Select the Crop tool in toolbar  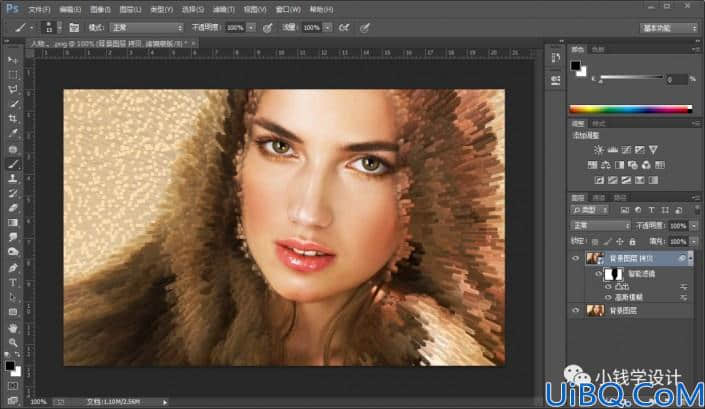[13, 119]
